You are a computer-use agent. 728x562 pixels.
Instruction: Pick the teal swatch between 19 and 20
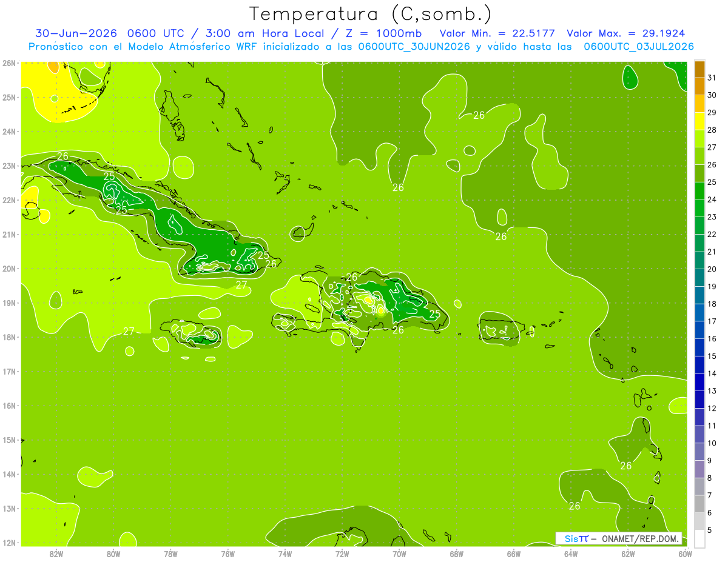tap(699, 278)
